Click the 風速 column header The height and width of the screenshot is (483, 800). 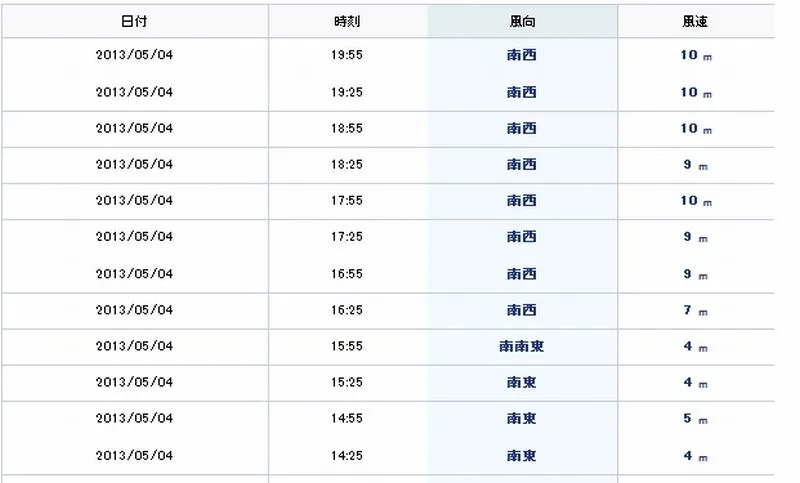(x=695, y=21)
